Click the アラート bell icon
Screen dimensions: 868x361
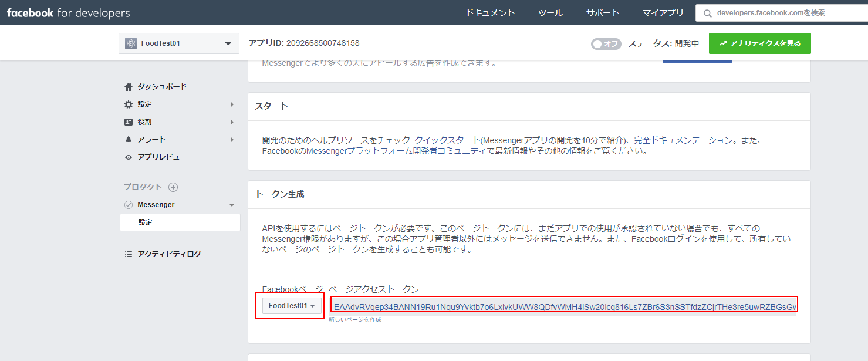pyautogui.click(x=129, y=140)
